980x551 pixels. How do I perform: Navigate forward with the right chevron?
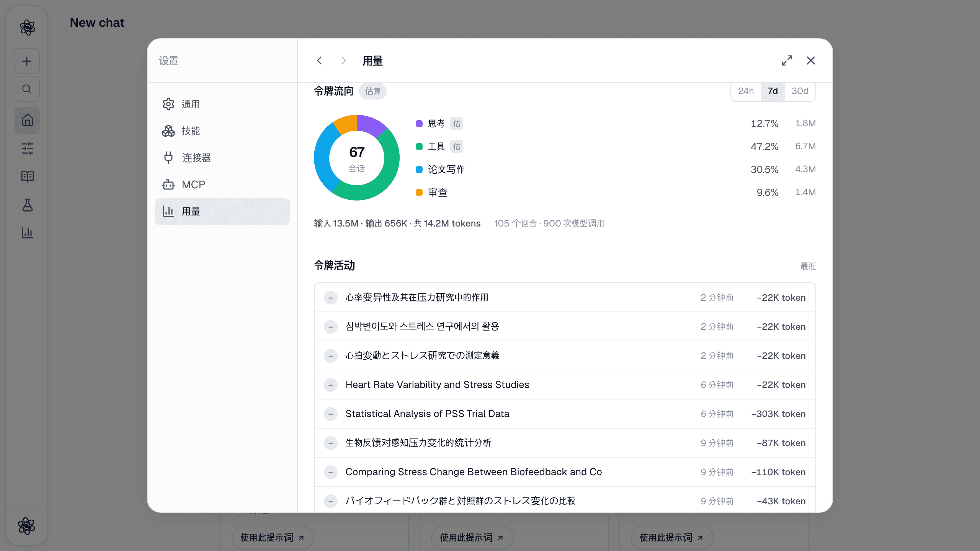tap(343, 60)
